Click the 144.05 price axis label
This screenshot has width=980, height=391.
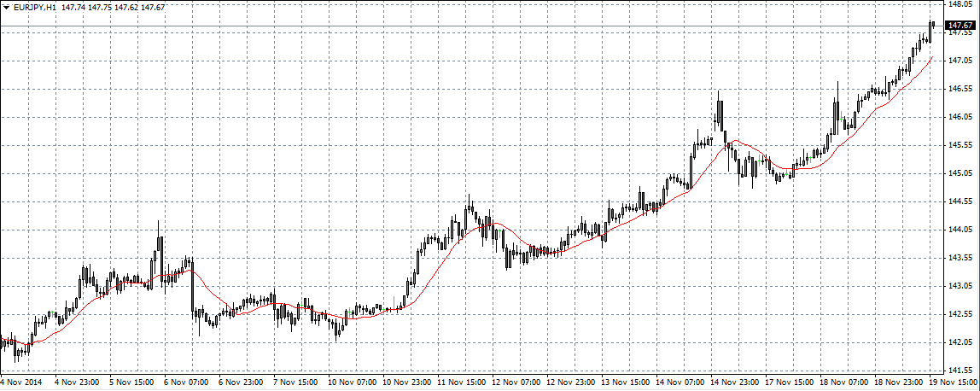pos(960,230)
